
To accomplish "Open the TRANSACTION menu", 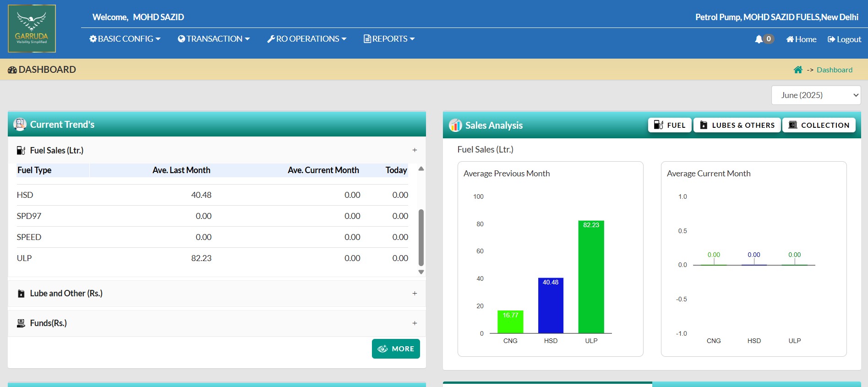I will point(213,39).
